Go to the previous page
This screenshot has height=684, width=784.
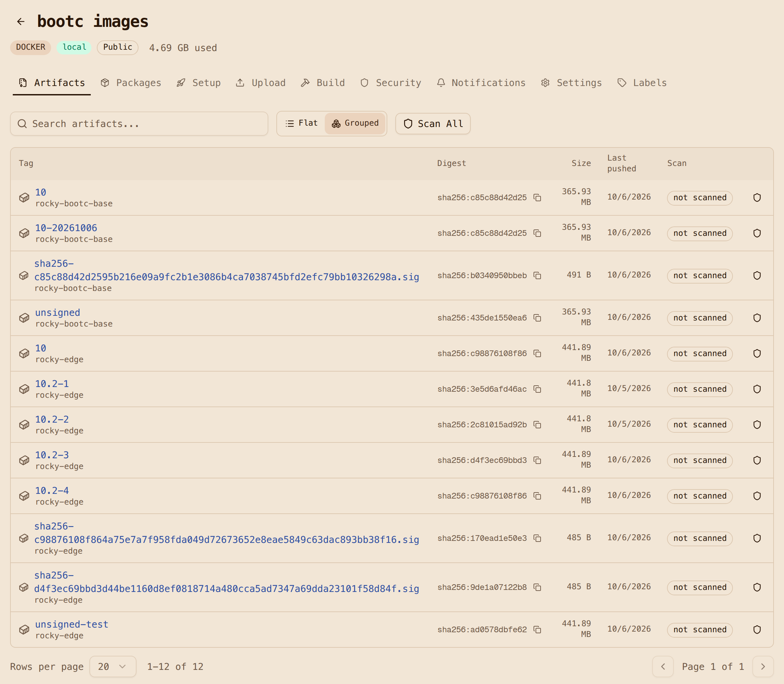click(x=663, y=667)
